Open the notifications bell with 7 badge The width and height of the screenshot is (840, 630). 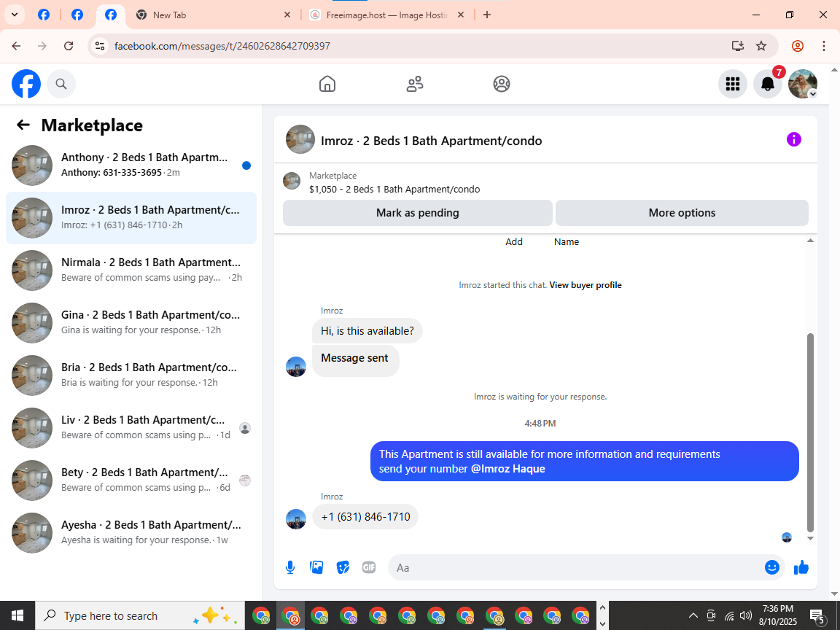(x=768, y=84)
